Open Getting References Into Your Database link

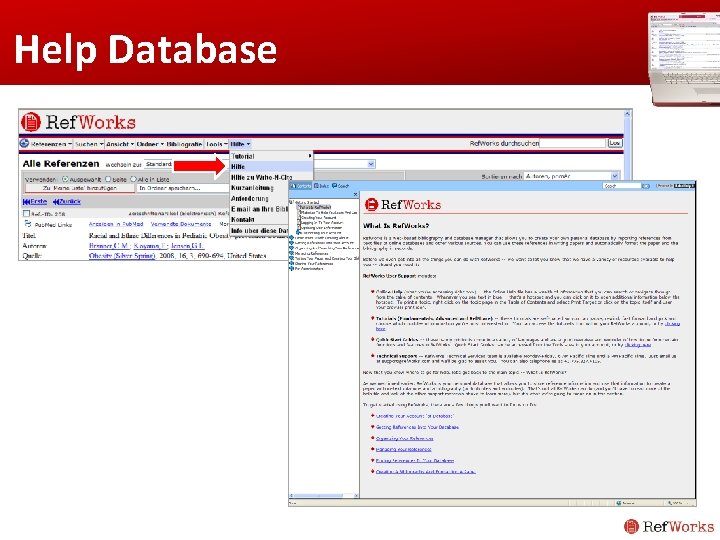pos(417,427)
